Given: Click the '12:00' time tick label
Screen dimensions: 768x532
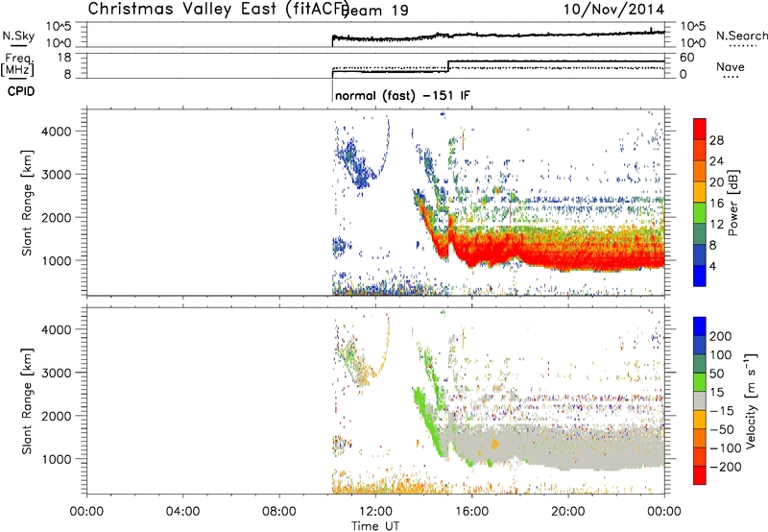Looking at the screenshot, I should pyautogui.click(x=375, y=511).
